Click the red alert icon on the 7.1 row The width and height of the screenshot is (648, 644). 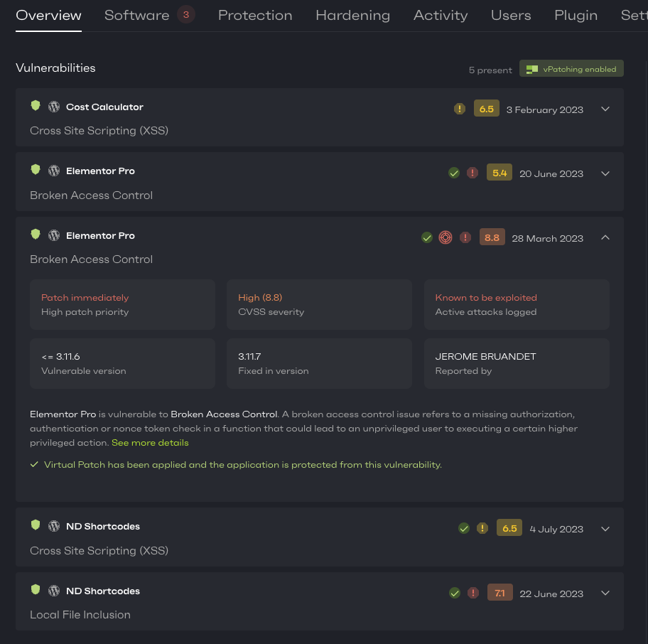click(473, 594)
